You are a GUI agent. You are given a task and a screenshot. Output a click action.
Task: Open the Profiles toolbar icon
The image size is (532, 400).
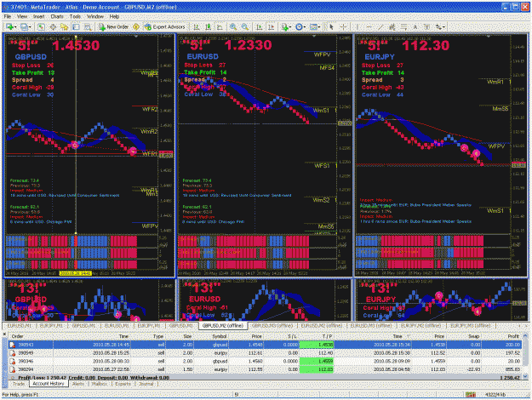coord(24,26)
